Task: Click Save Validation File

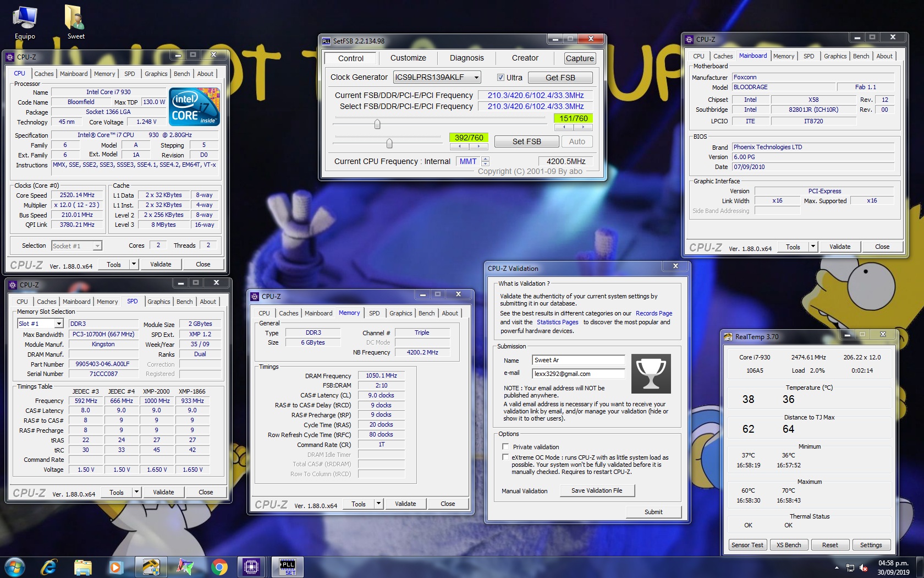Action: (597, 490)
